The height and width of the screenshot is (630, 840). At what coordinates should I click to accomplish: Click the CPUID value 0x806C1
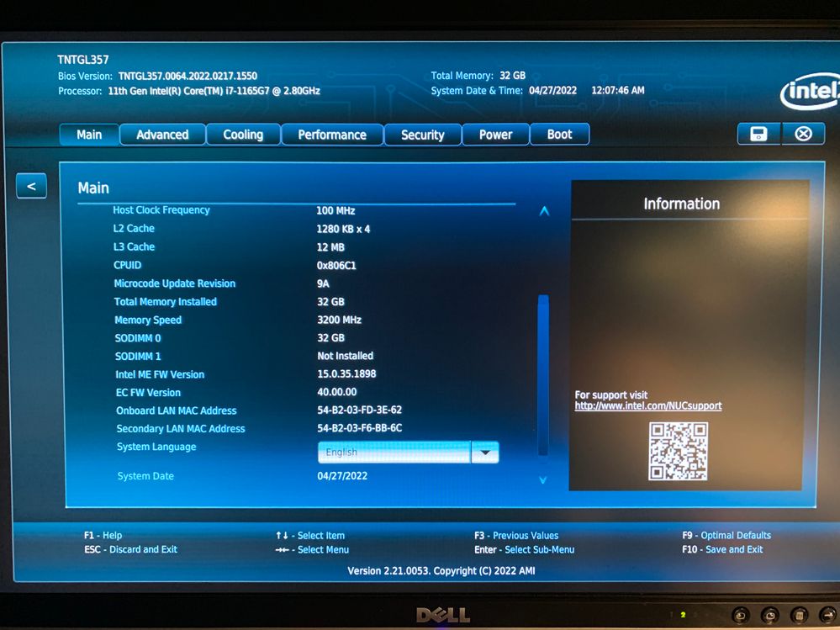click(x=336, y=265)
